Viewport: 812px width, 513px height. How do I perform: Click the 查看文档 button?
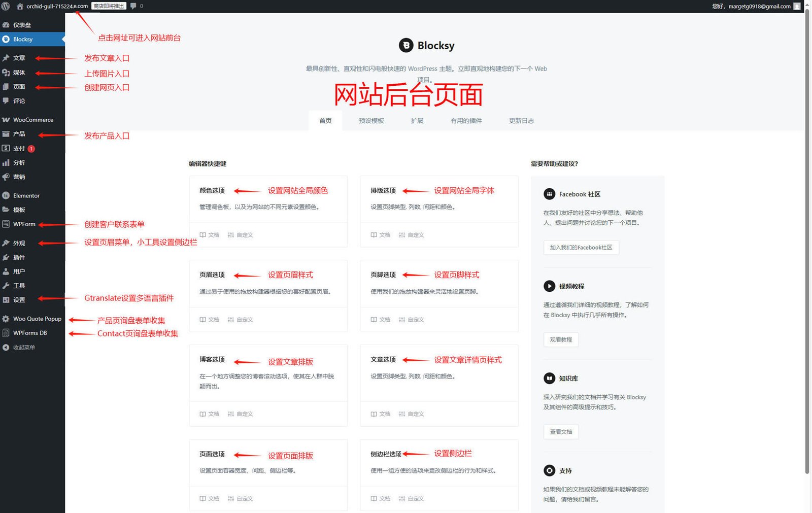coord(561,432)
